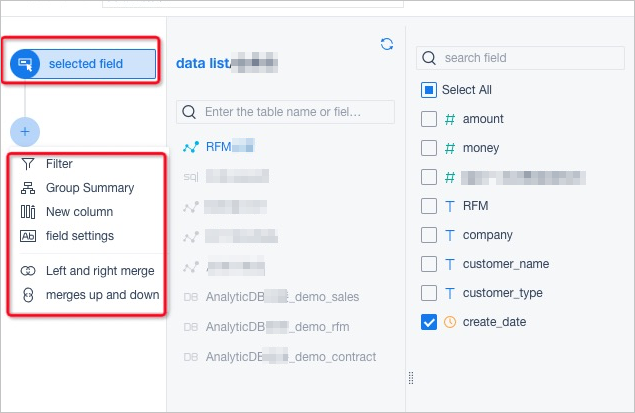
Task: Choose Filter from the step menu
Action: [59, 164]
